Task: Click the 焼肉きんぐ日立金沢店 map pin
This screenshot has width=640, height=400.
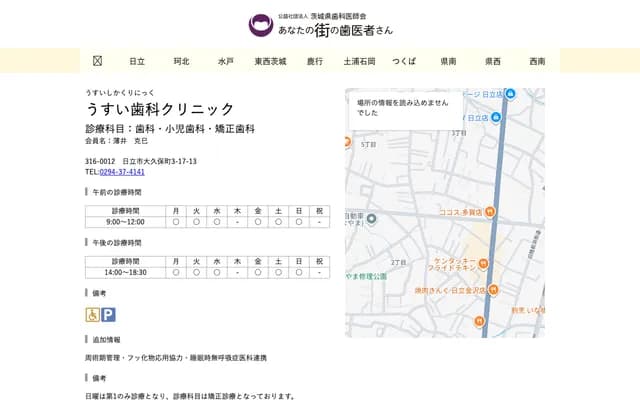Action: point(491,290)
